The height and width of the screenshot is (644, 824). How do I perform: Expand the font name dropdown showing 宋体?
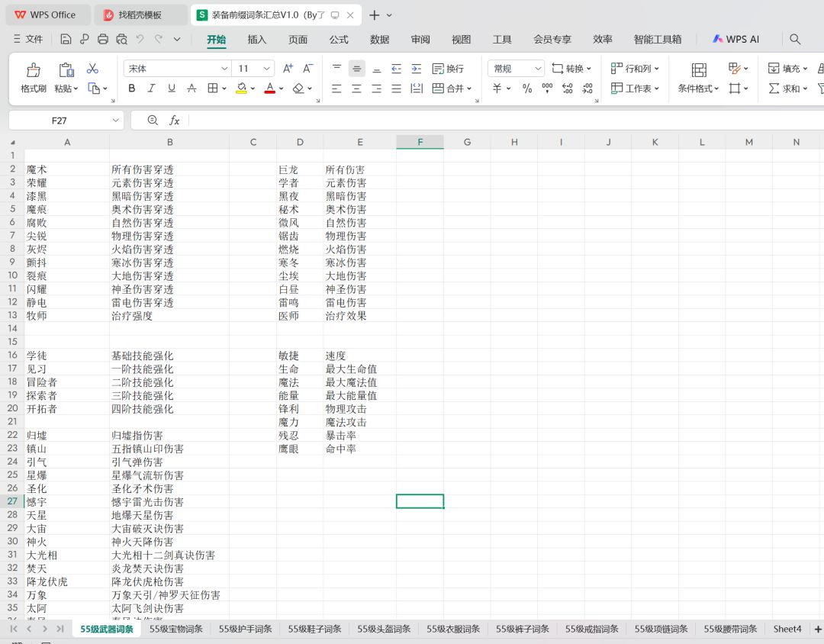[224, 69]
